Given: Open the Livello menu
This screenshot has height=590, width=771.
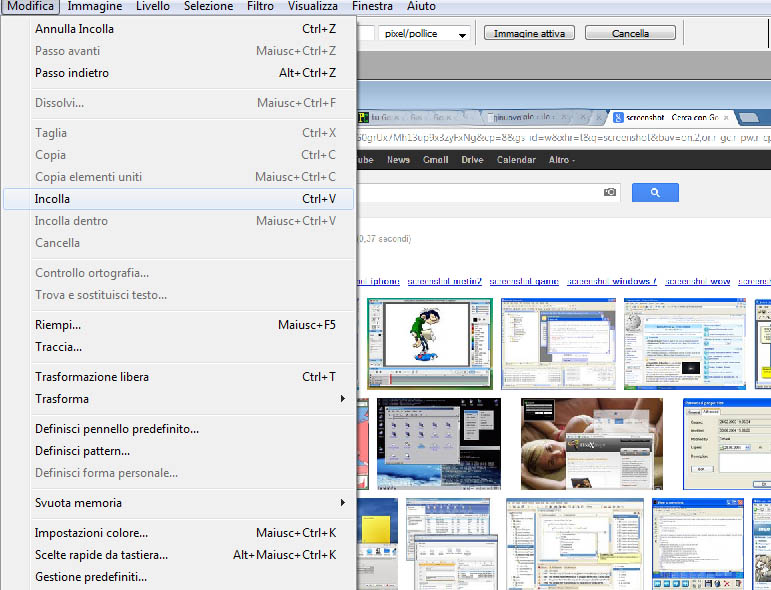Looking at the screenshot, I should (152, 6).
